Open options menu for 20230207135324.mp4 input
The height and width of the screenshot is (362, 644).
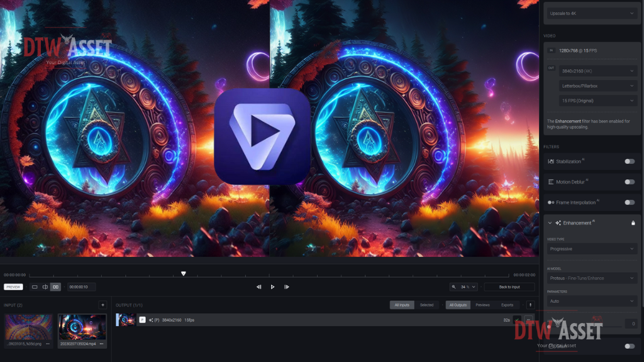click(x=101, y=344)
